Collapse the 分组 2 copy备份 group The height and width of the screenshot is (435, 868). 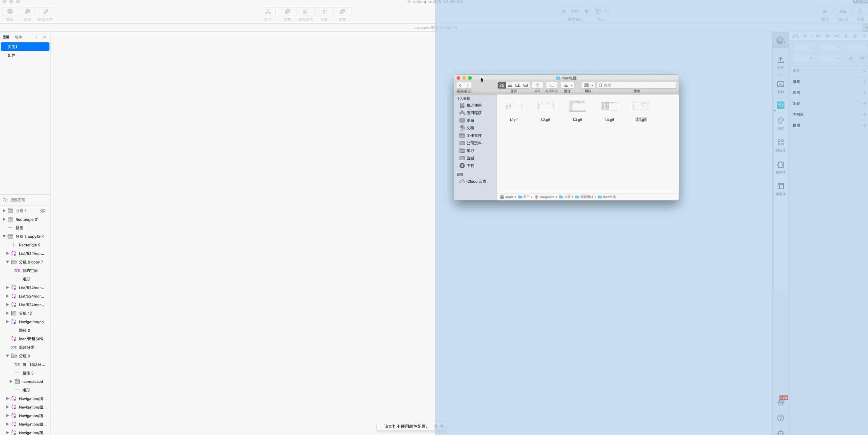pyautogui.click(x=4, y=236)
